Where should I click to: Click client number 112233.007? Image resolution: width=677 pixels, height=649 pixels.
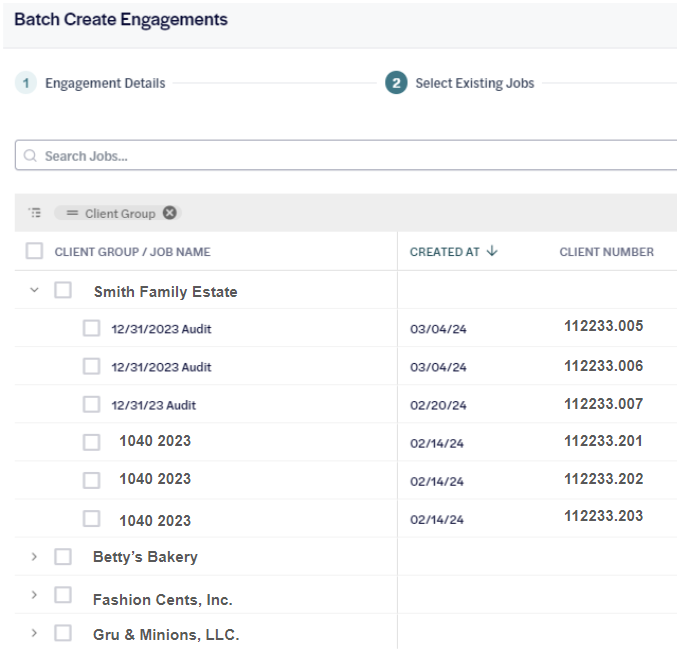pyautogui.click(x=603, y=404)
